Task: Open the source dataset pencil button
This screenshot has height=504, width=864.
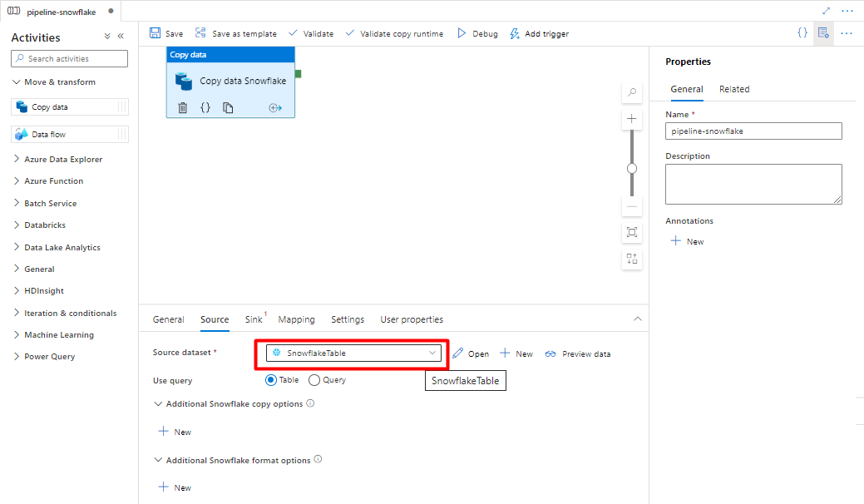Action: [471, 353]
